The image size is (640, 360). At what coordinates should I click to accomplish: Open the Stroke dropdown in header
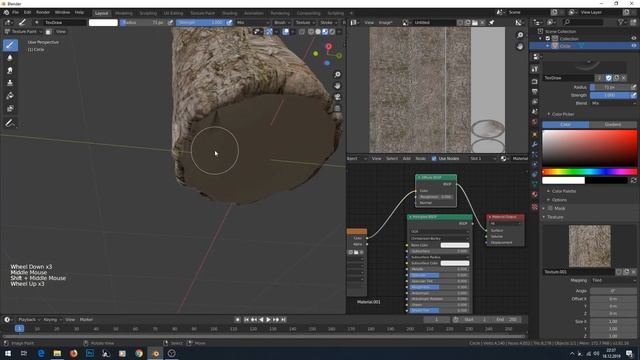pyautogui.click(x=328, y=22)
